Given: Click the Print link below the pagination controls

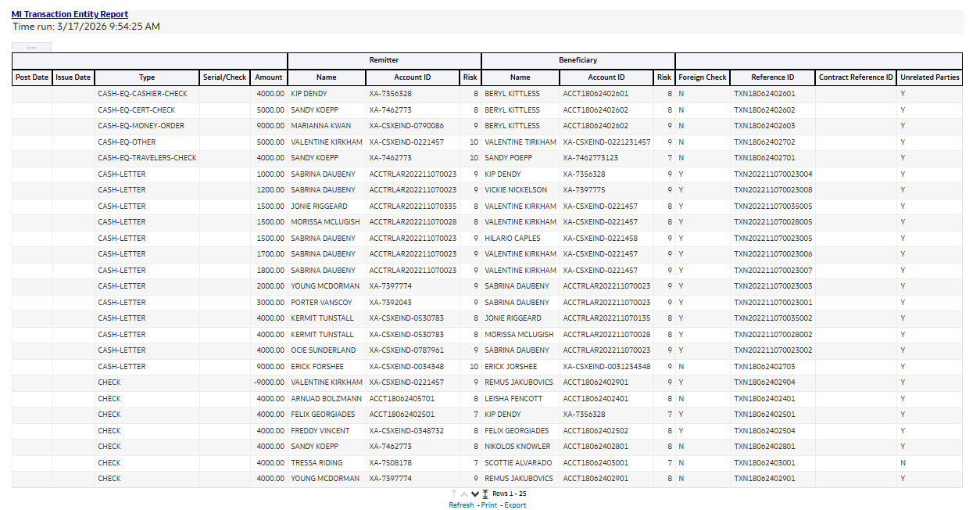Looking at the screenshot, I should pyautogui.click(x=488, y=505).
